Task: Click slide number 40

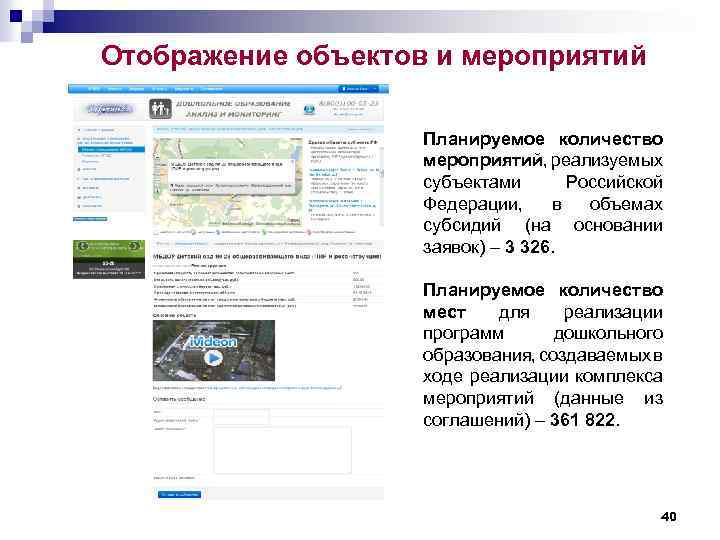Action: (x=669, y=516)
